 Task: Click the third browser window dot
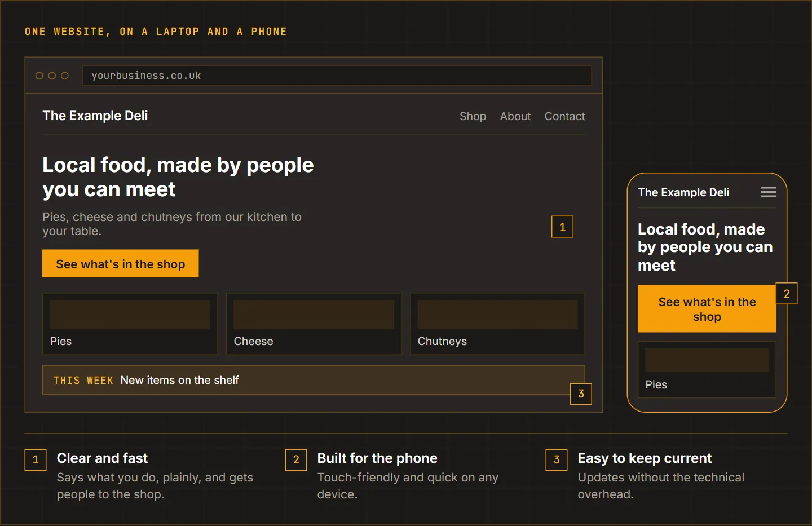65,76
